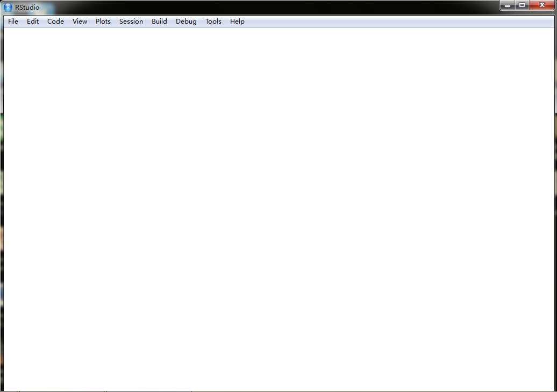Click the RStudio logo icon in title bar

pos(8,7)
